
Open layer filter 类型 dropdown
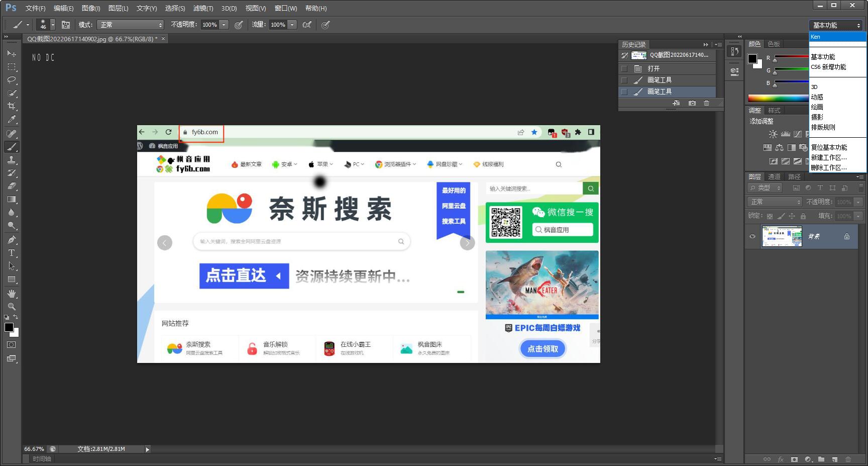click(x=765, y=188)
